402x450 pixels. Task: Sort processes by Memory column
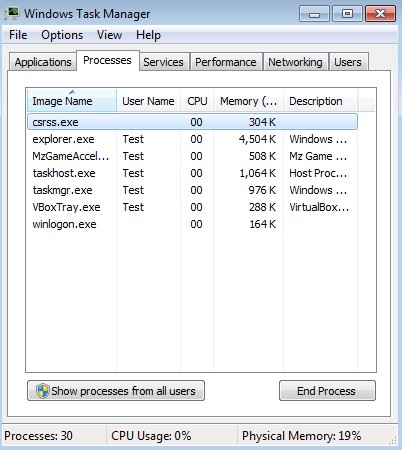tap(248, 101)
